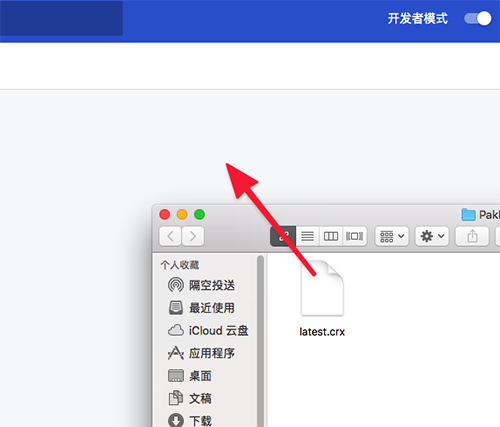Open 应用程序 applications folder in sidebar
The image size is (500, 427).
click(201, 353)
